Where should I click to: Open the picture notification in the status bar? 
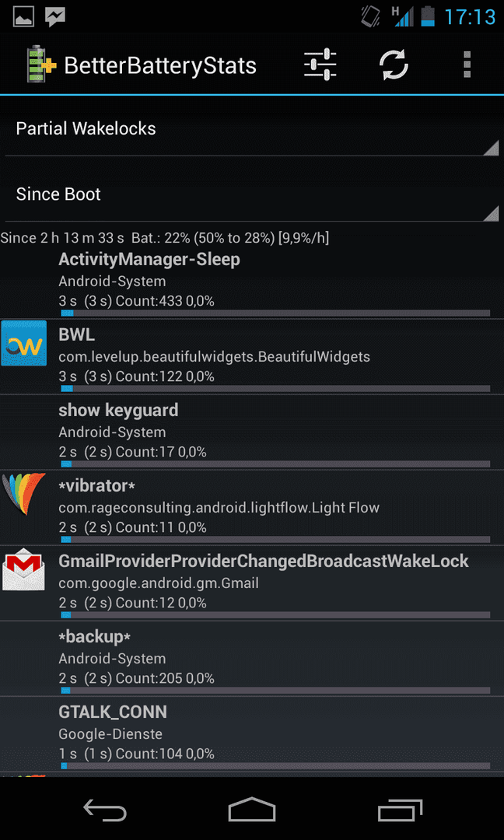(23, 16)
